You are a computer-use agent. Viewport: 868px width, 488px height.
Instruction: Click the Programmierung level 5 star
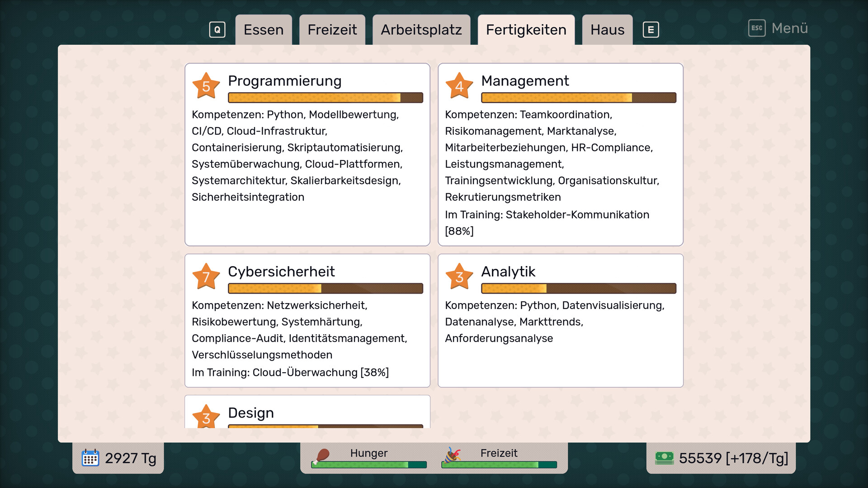[x=206, y=86]
